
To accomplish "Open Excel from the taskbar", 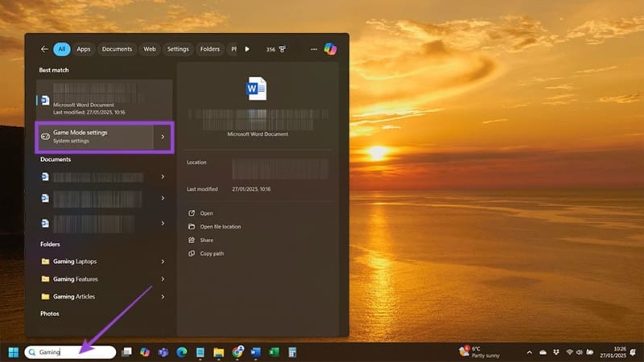I will tap(272, 353).
